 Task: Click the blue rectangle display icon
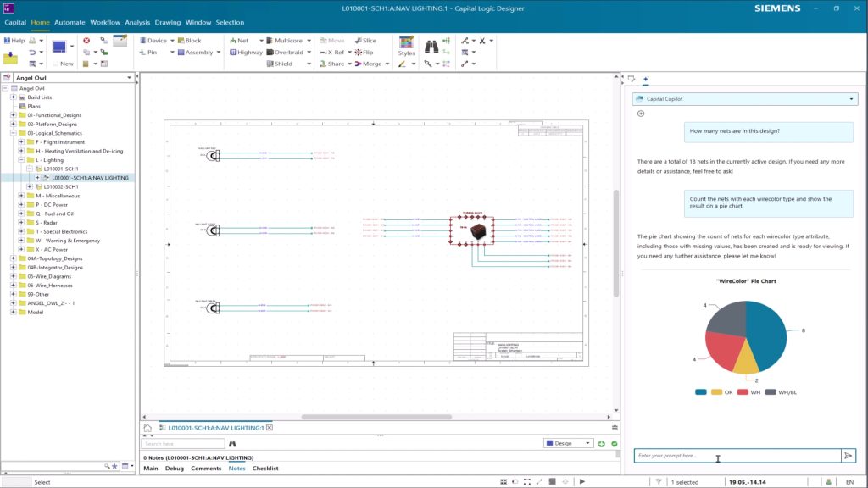click(x=59, y=47)
